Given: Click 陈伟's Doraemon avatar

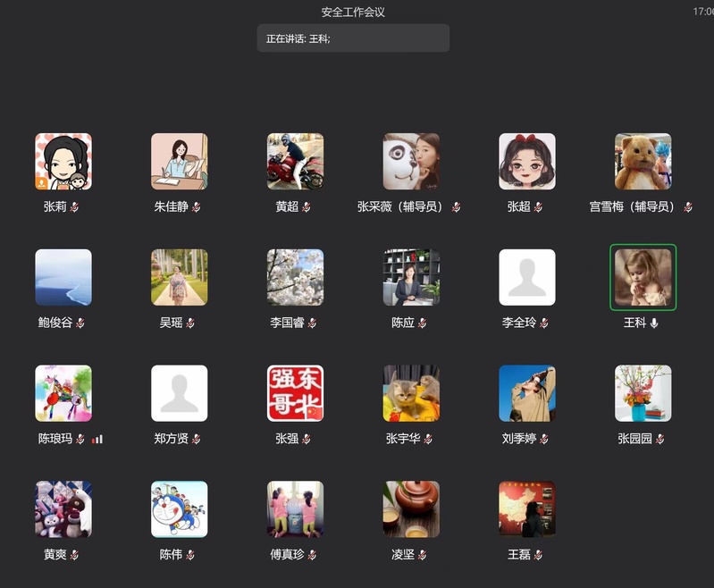Looking at the screenshot, I should [179, 509].
